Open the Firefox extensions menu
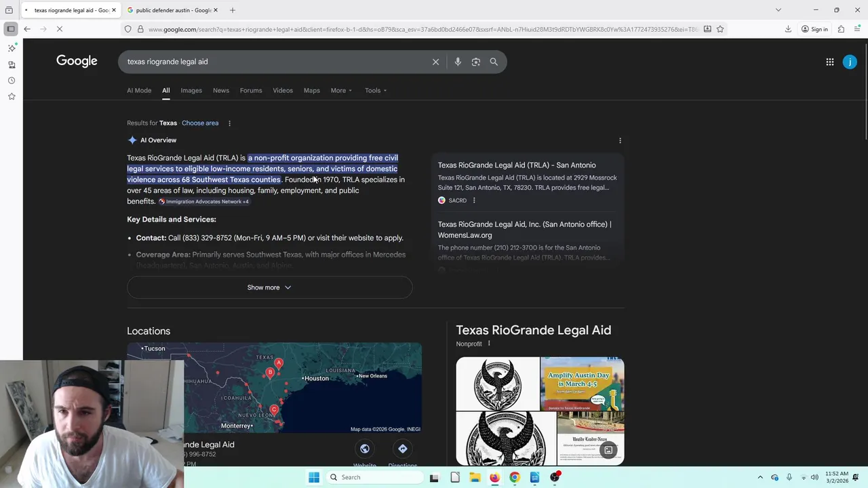This screenshot has width=868, height=488. [841, 29]
